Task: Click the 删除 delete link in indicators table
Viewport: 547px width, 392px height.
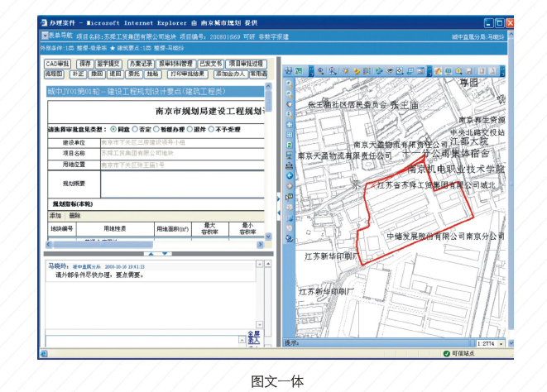Action: point(74,216)
